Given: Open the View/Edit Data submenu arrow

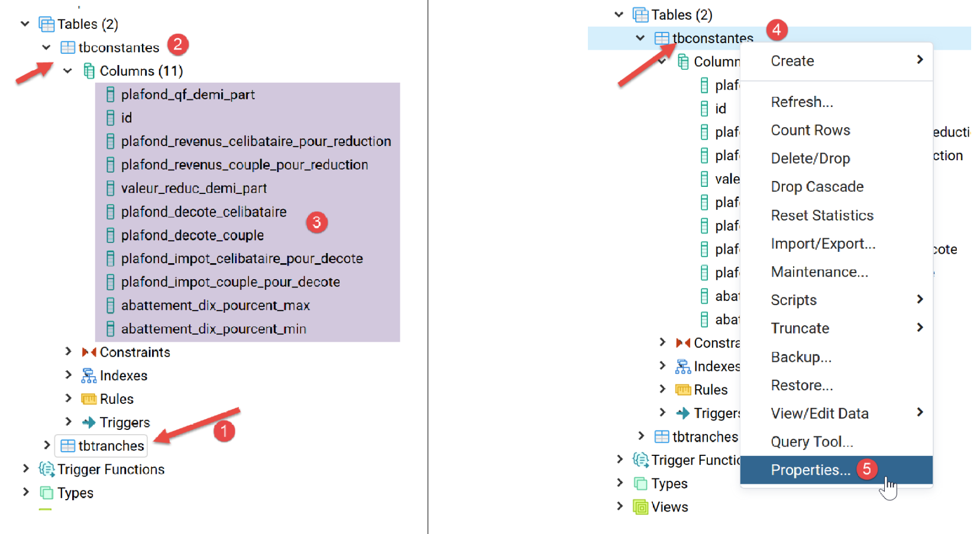Looking at the screenshot, I should (920, 413).
